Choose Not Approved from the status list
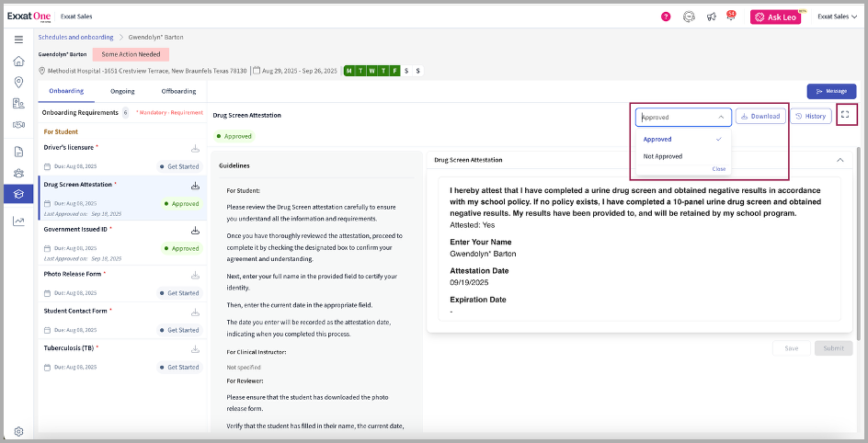 (663, 156)
